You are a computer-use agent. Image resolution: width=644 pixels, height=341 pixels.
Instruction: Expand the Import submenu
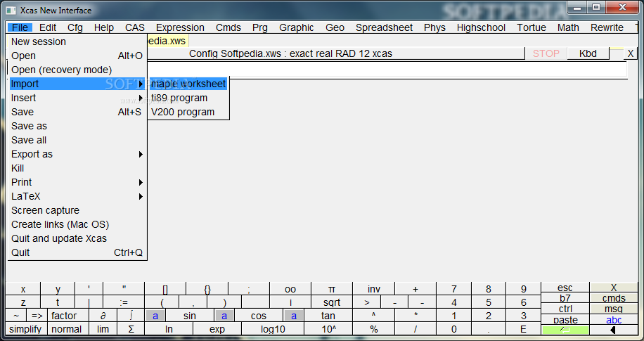[77, 84]
